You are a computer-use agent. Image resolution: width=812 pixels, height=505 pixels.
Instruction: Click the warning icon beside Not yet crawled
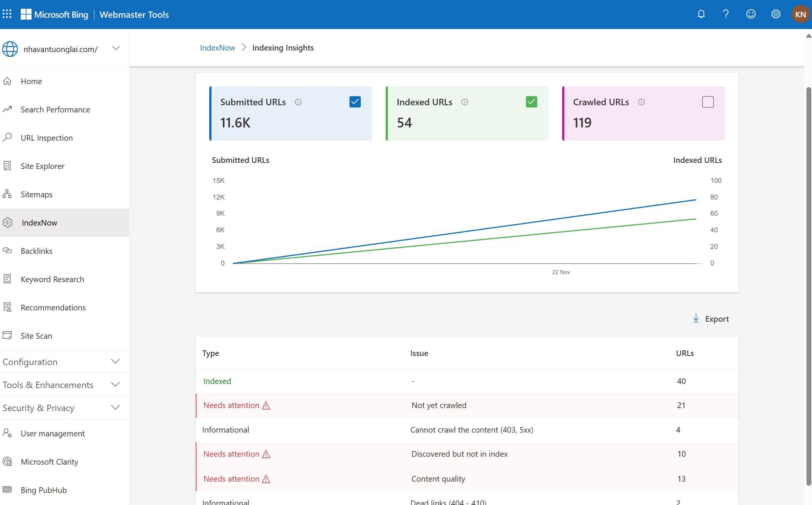[266, 405]
